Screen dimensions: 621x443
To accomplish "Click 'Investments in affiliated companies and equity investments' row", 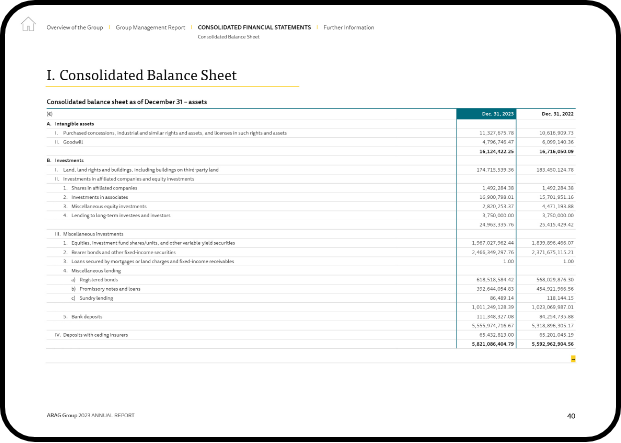I will coord(310,179).
